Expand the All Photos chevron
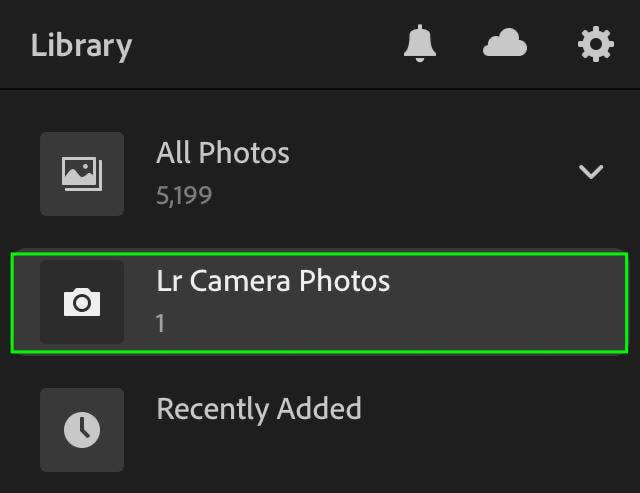 (x=591, y=172)
